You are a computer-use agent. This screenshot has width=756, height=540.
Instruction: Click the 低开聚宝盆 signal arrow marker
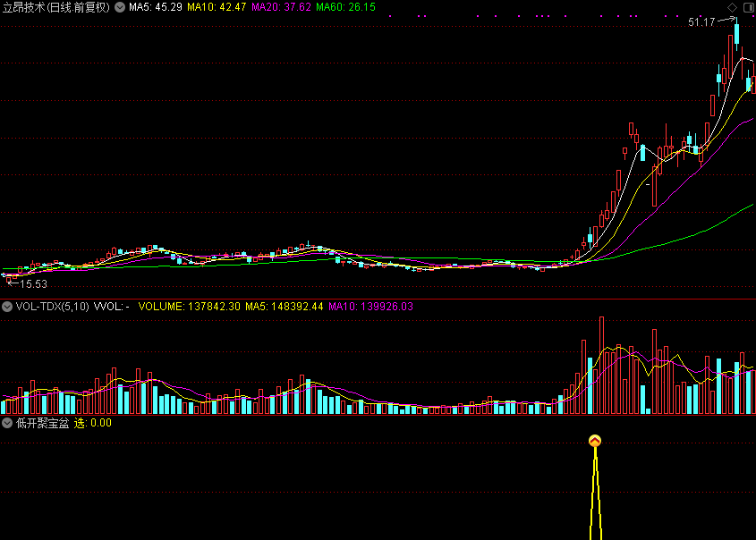point(595,441)
